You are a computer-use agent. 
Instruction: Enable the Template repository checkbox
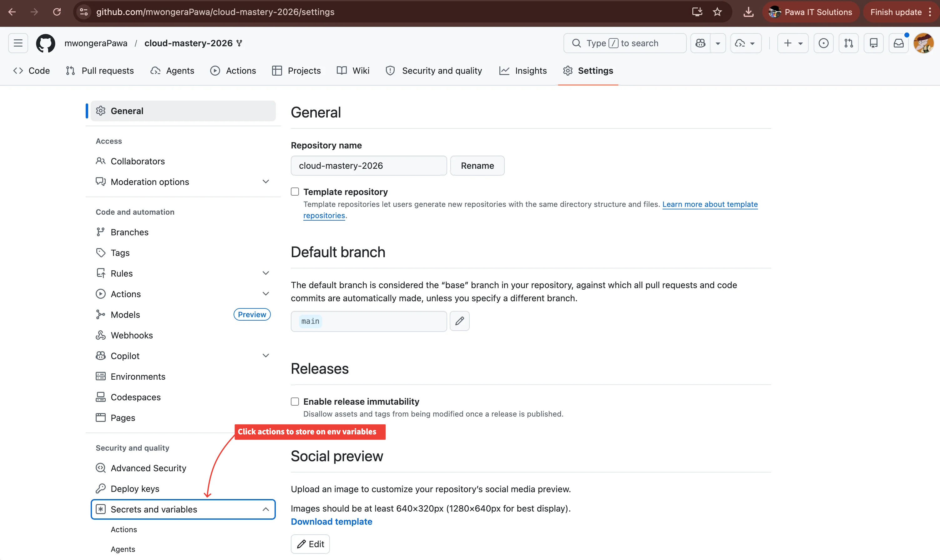295,192
